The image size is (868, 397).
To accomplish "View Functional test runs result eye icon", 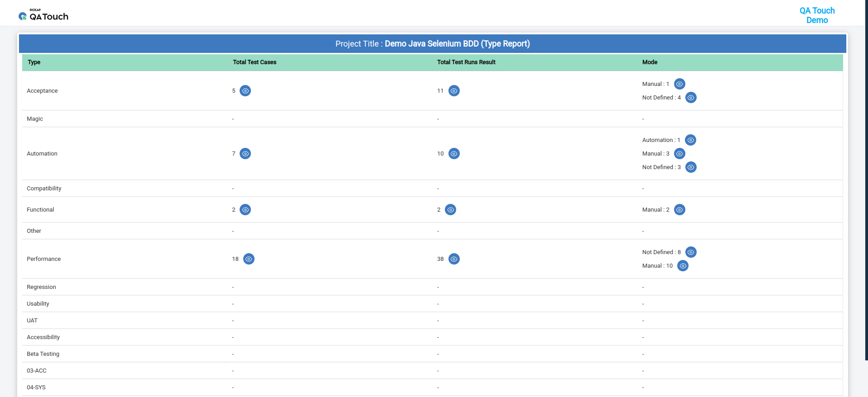I will coord(450,210).
